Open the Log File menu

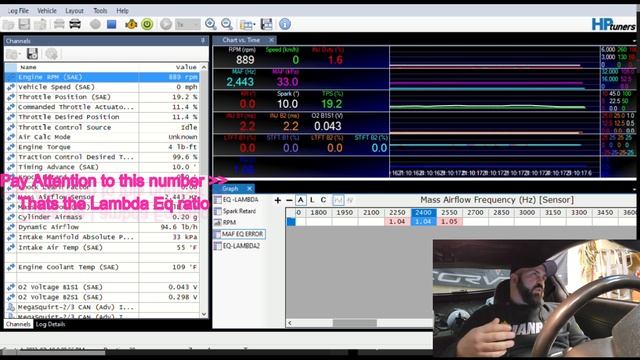pos(18,11)
